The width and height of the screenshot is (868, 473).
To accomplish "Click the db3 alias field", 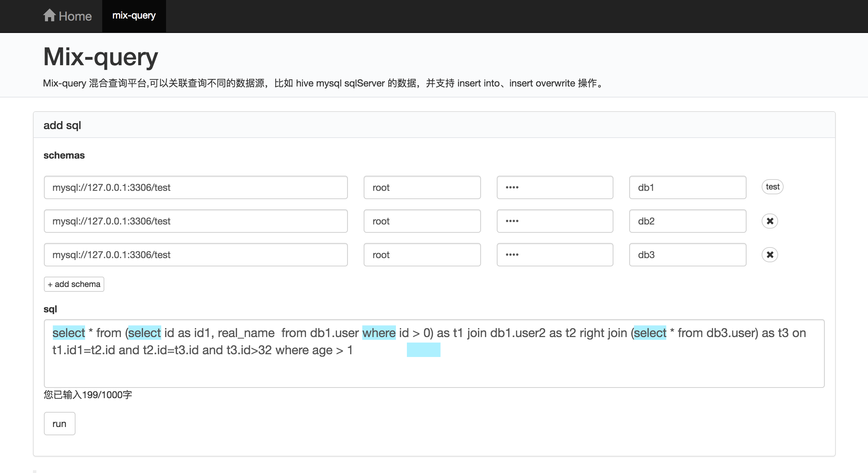I will coord(688,255).
